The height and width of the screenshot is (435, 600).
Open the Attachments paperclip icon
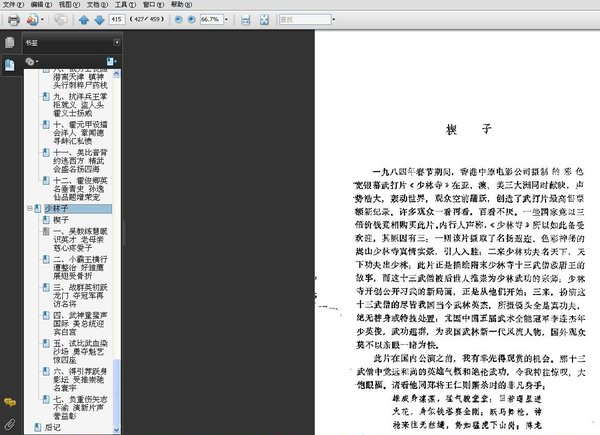click(10, 424)
